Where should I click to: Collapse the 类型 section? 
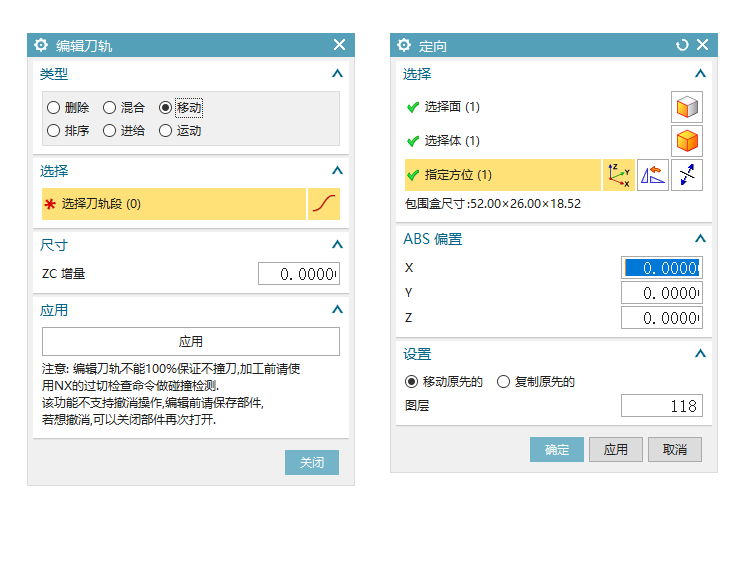[x=337, y=74]
